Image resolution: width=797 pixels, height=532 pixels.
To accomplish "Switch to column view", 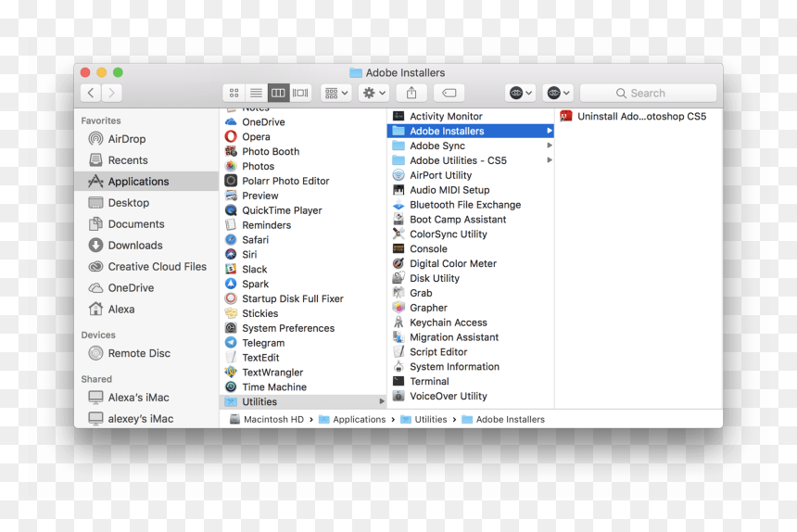I will 279,93.
